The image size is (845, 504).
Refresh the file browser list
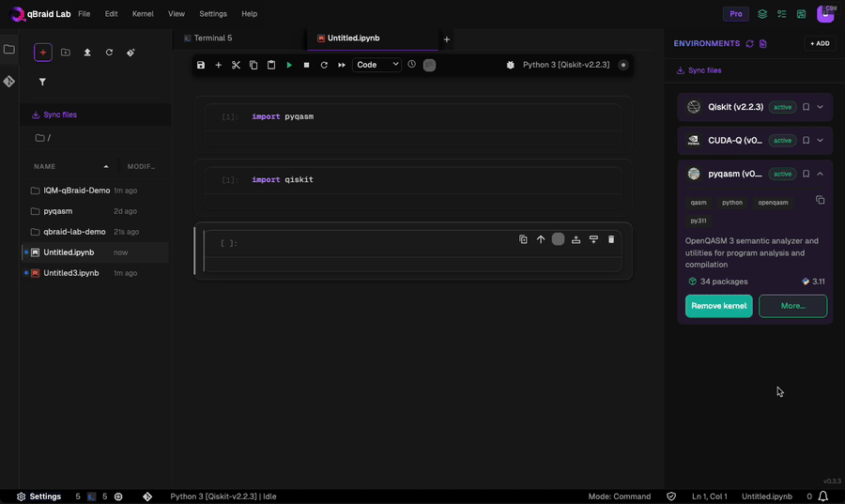point(110,53)
